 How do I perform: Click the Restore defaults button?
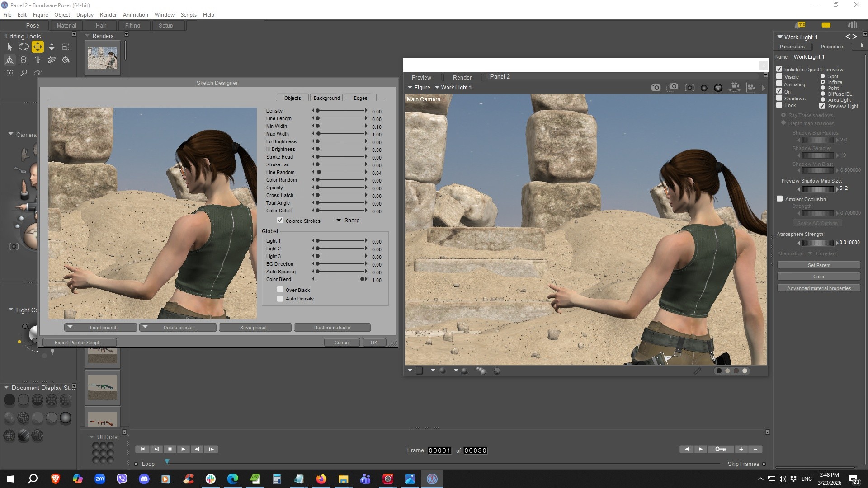click(x=332, y=328)
